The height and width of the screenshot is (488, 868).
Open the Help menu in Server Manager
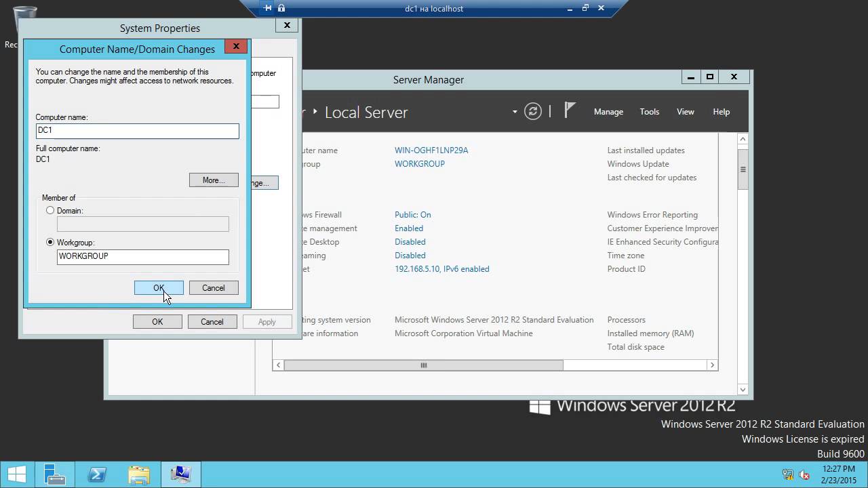point(722,112)
